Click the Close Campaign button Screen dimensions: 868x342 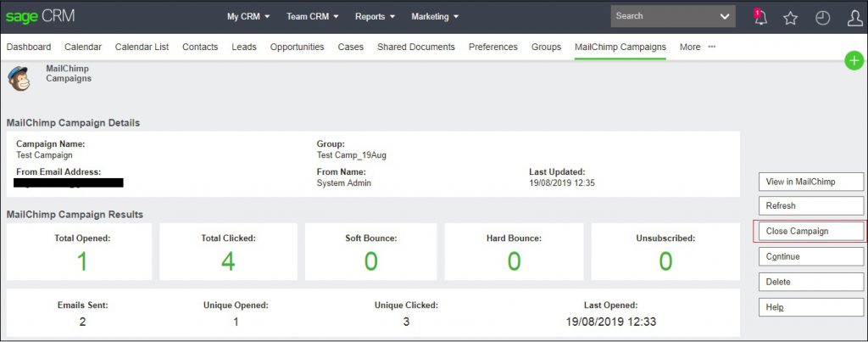(811, 231)
